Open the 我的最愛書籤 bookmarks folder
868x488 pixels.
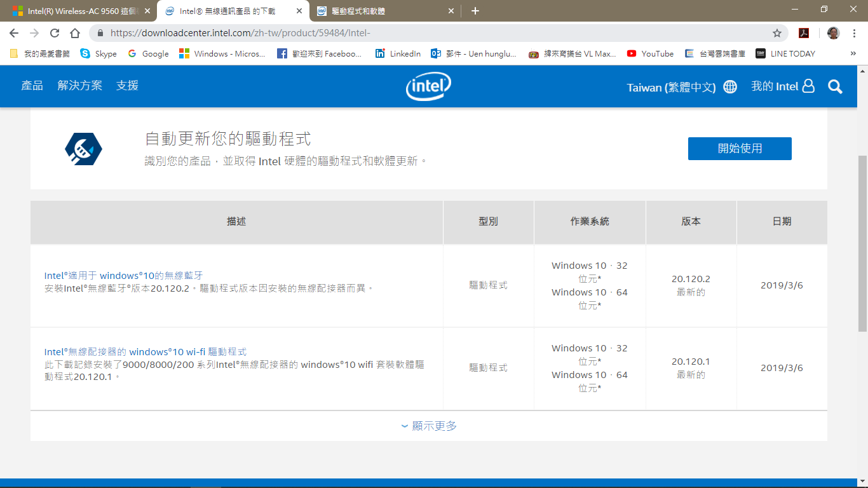pos(39,54)
